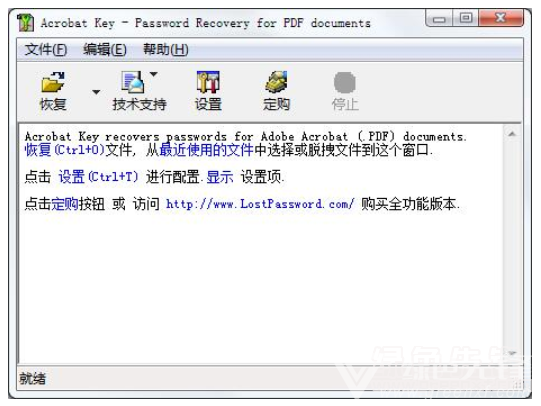Open the 文件(F) menu
The height and width of the screenshot is (406, 541).
pyautogui.click(x=46, y=50)
